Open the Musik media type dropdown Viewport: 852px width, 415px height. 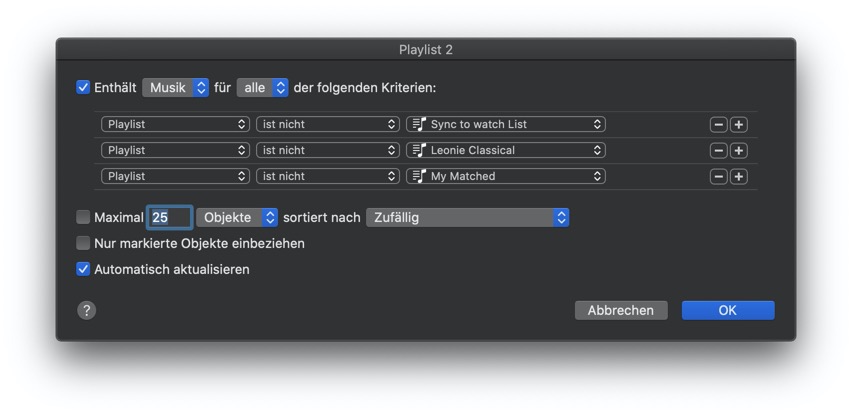click(175, 88)
